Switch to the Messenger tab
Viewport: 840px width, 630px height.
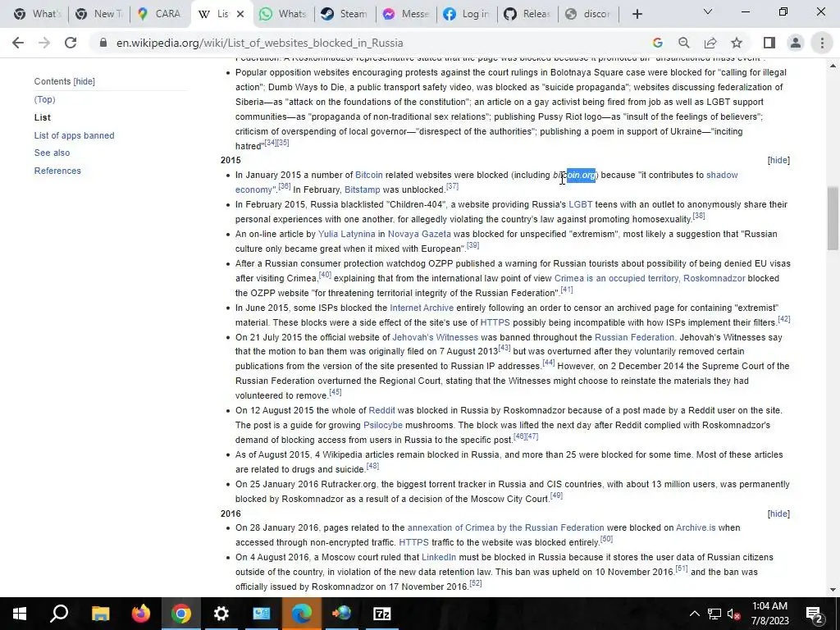click(406, 14)
